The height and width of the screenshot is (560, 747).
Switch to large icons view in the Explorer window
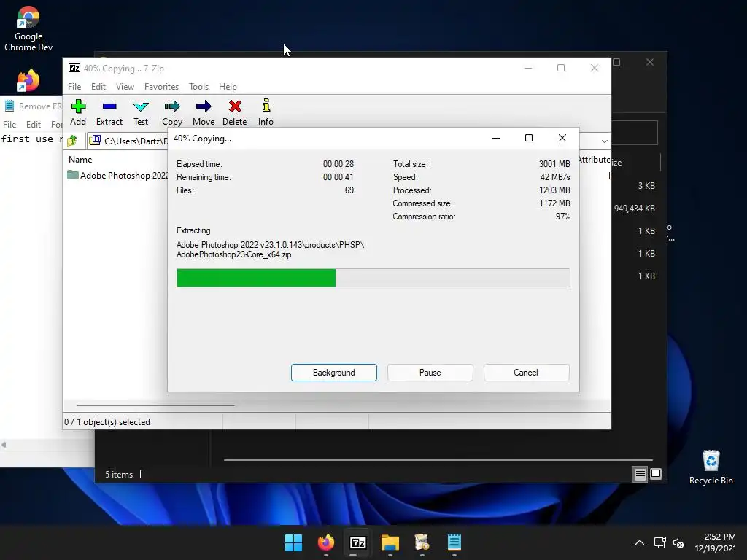coord(656,474)
